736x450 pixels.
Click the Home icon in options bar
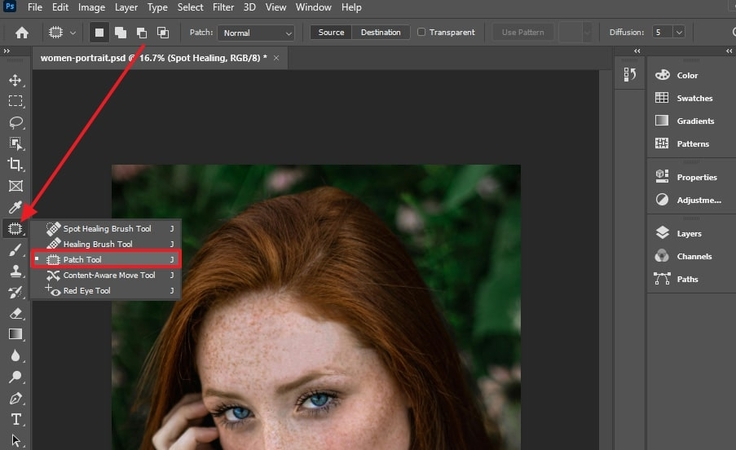coord(21,32)
